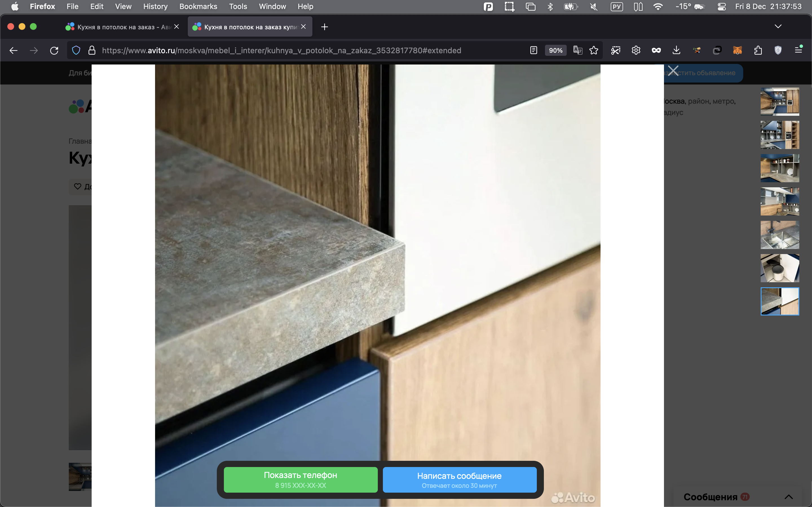This screenshot has width=812, height=507.
Task: Click the tracking protection shield icon
Action: click(x=76, y=51)
